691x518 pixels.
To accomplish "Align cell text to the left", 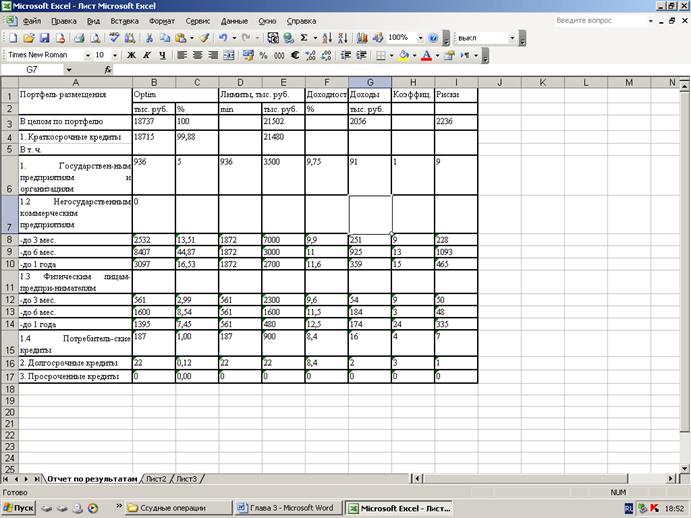I will 182,55.
